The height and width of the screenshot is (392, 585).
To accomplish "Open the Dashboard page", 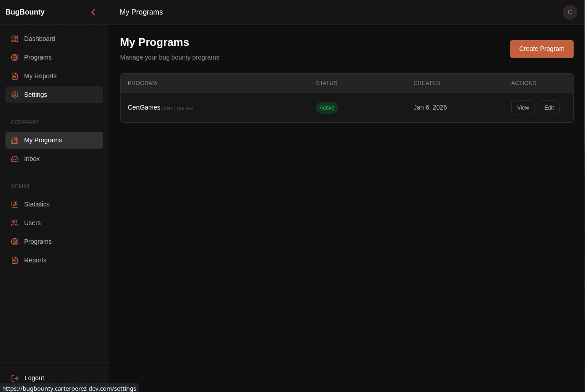I will (54, 39).
